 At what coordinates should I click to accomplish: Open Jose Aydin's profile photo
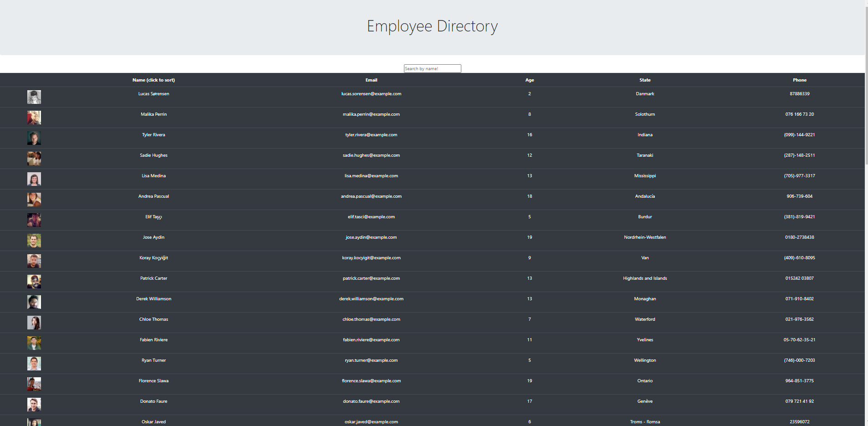[34, 240]
